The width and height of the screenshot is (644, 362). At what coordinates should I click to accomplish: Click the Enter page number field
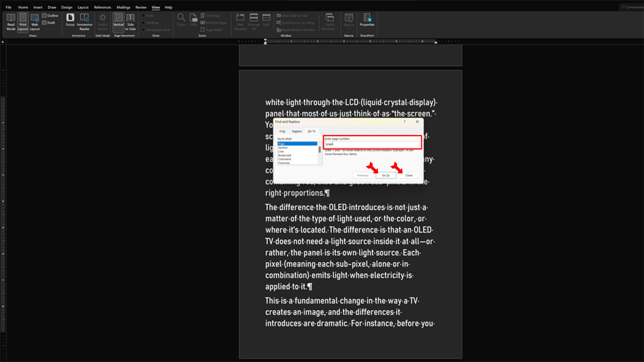(372, 144)
